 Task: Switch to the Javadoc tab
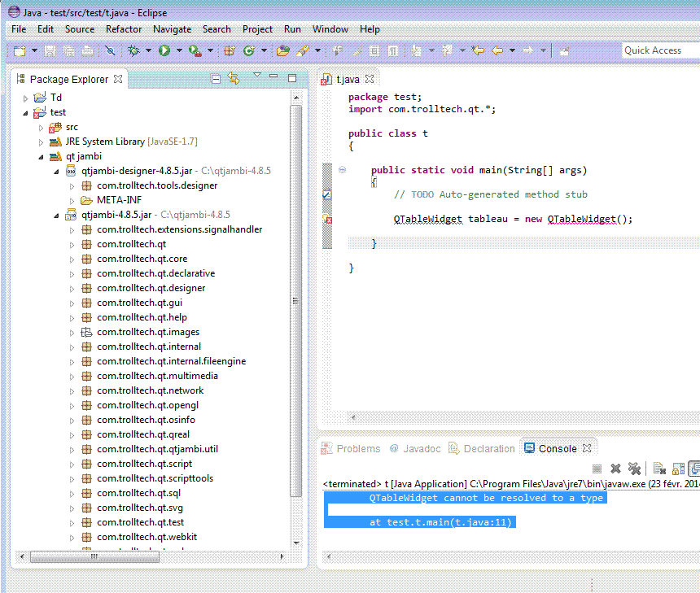(415, 448)
